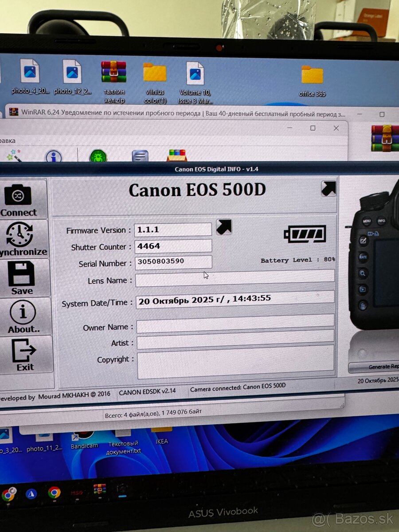Open the Bandicam desktop shortcut
Screen dimensions: 399x532
84,439
